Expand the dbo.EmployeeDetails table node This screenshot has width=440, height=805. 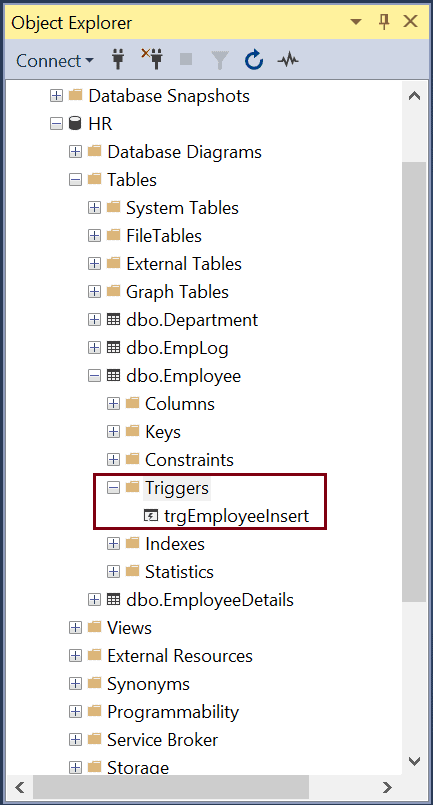[x=94, y=600]
